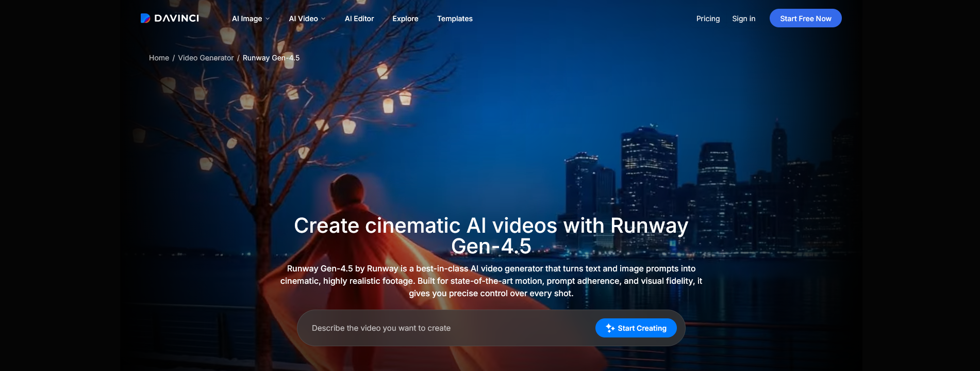Viewport: 980px width, 371px height.
Task: Click the Create cinematic AI videos heading
Action: click(x=491, y=236)
